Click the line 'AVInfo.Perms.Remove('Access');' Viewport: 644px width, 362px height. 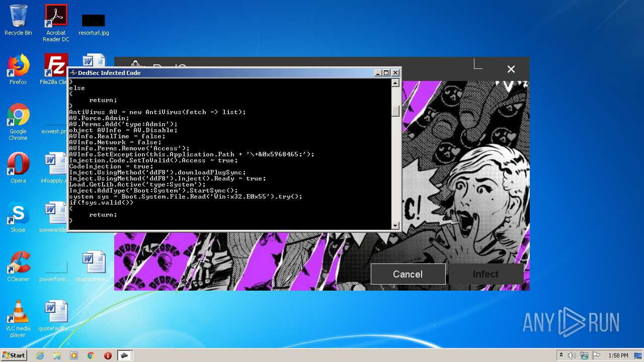[x=129, y=148]
